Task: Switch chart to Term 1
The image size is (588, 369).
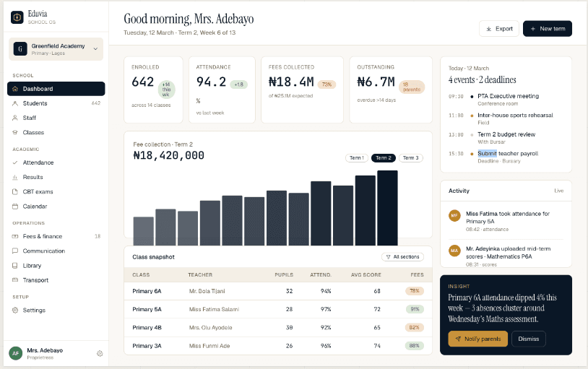Action: pyautogui.click(x=357, y=158)
